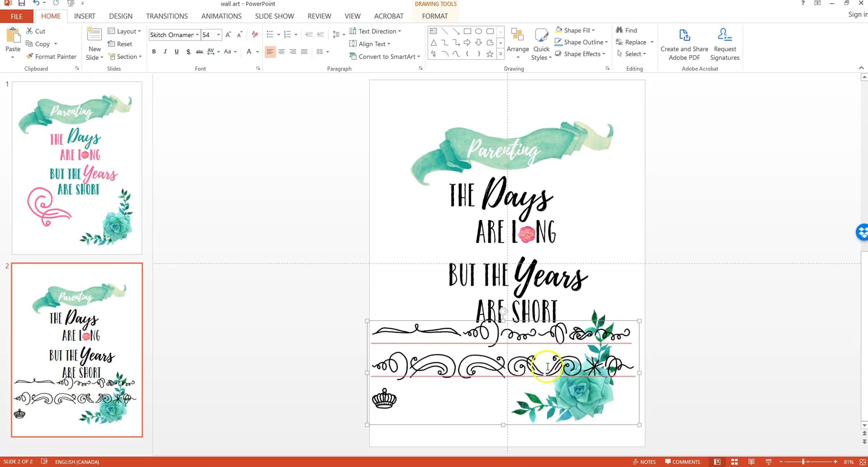Expand the Shape Fill dropdown
The image size is (868, 467).
[593, 30]
